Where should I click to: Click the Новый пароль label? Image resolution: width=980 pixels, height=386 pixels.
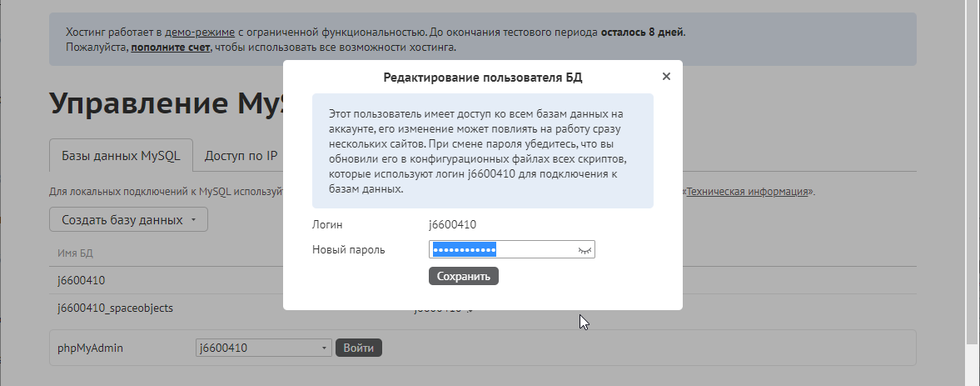[x=348, y=249]
